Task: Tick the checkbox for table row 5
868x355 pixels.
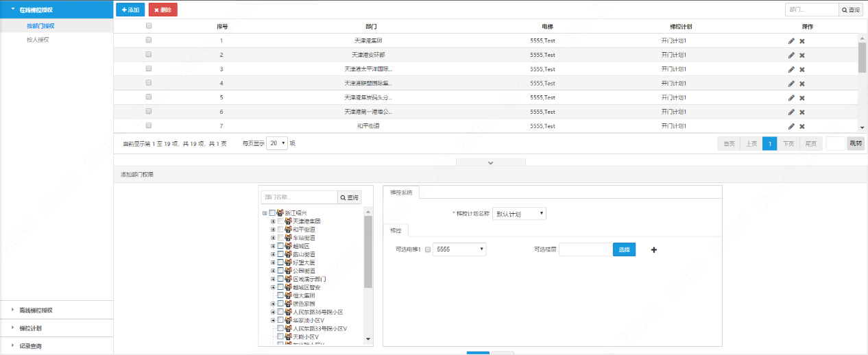Action: 149,97
